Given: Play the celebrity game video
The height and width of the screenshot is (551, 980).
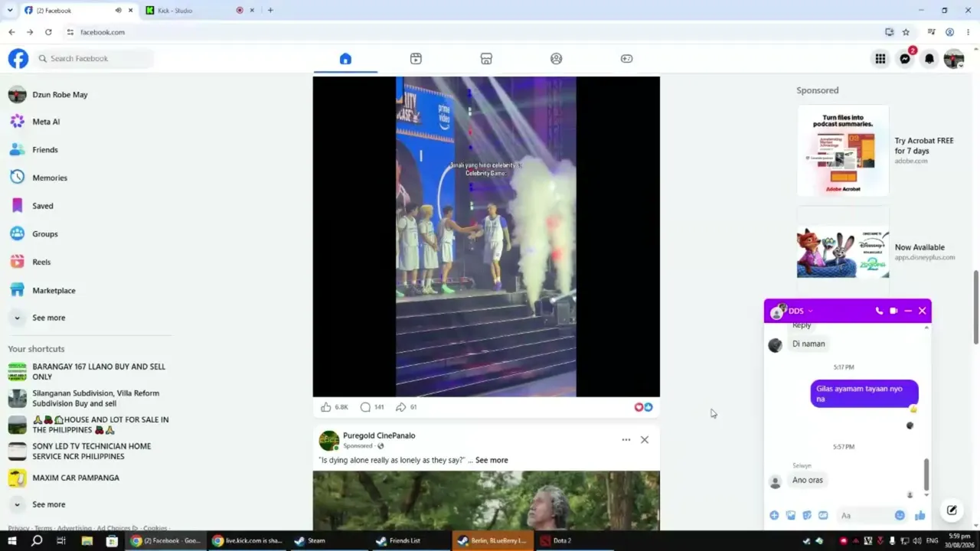Looking at the screenshot, I should point(486,236).
